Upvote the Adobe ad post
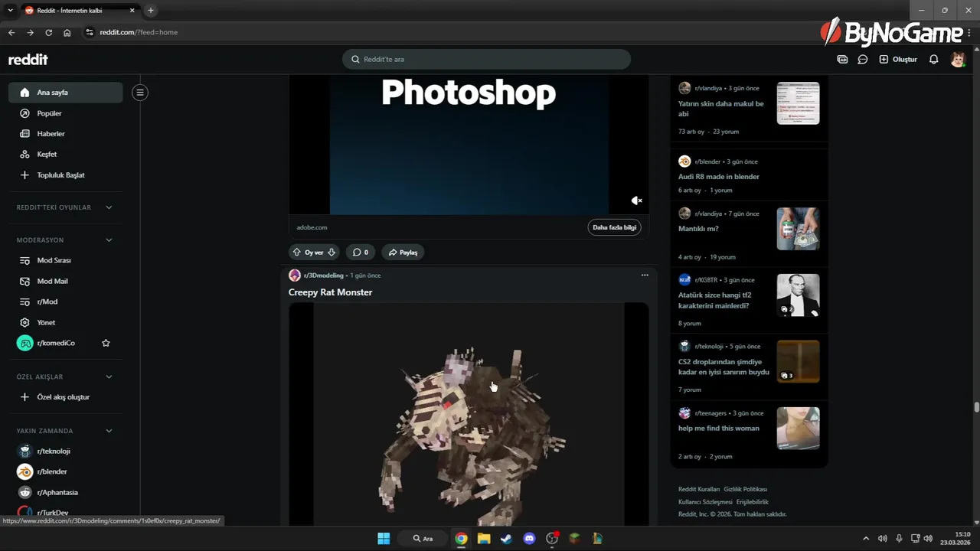 (x=297, y=253)
